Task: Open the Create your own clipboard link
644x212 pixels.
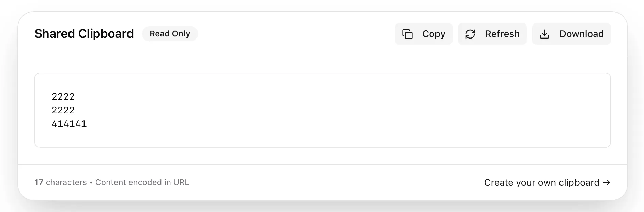Action: tap(541, 183)
